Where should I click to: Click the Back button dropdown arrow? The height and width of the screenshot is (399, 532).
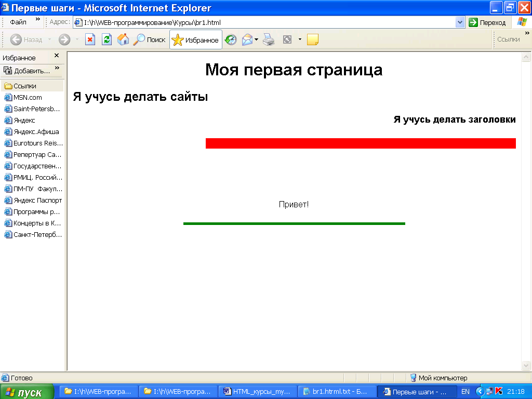pos(49,39)
